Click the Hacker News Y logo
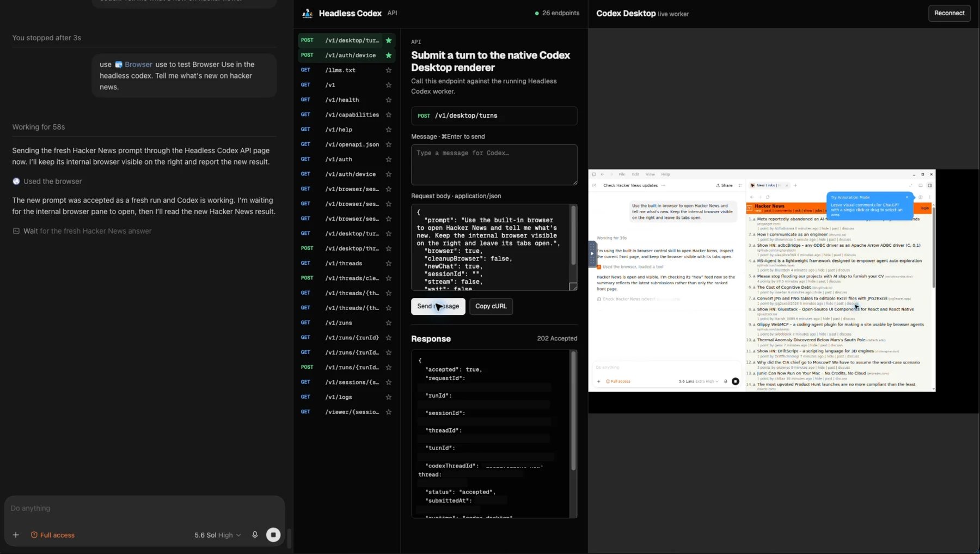 click(749, 208)
